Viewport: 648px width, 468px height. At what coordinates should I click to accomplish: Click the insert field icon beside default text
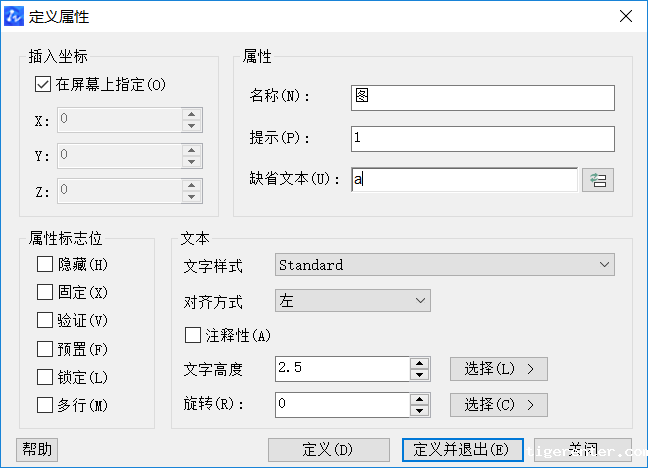pos(598,180)
